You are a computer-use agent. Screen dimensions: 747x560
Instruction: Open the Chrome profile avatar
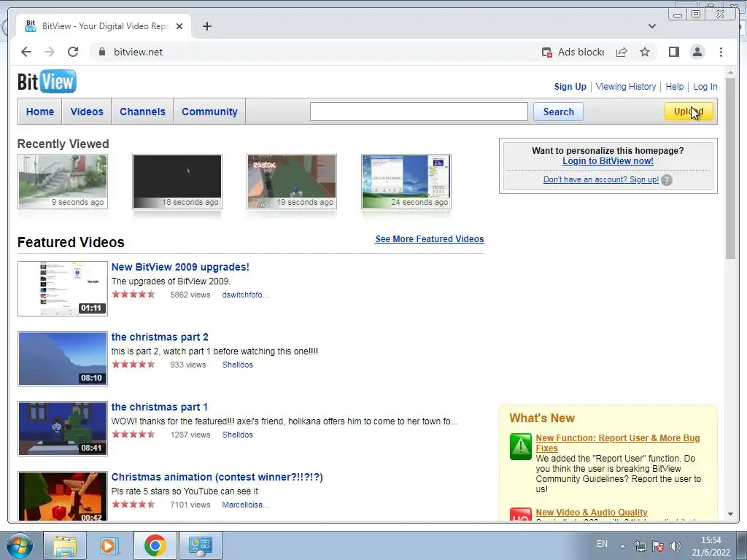[x=697, y=52]
